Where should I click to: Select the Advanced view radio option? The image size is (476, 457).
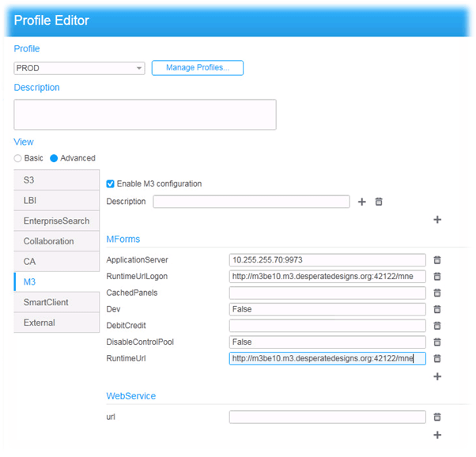[55, 158]
